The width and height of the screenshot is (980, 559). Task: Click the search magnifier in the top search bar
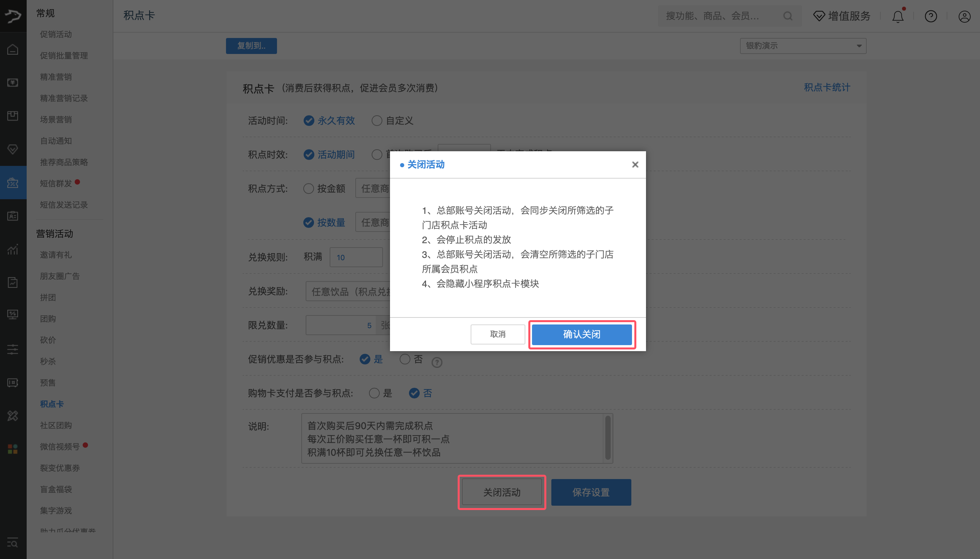pos(788,16)
